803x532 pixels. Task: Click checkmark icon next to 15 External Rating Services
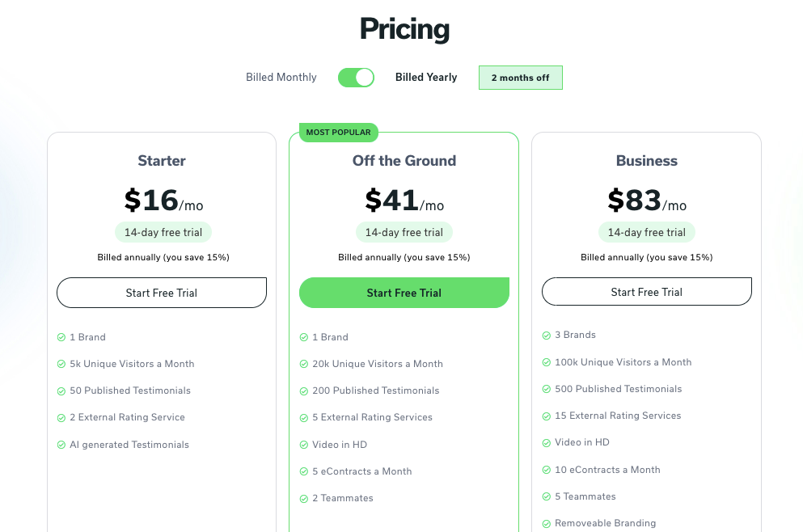click(547, 416)
